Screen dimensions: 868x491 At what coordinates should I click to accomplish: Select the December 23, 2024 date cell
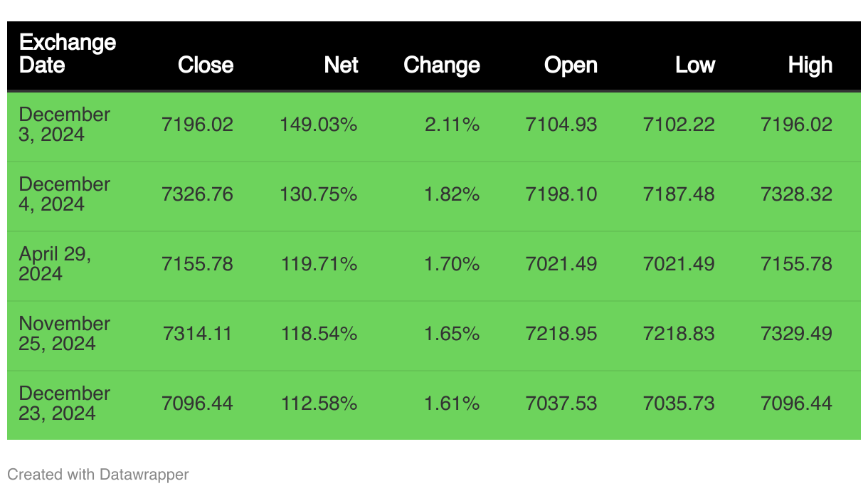click(x=64, y=403)
